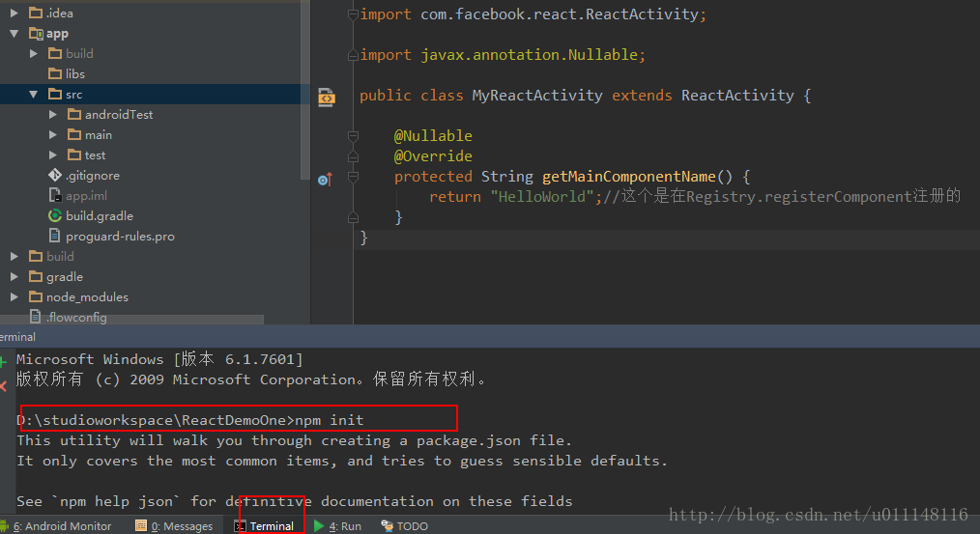Select build.gradle in the project tree
This screenshot has height=534, width=980.
100,216
